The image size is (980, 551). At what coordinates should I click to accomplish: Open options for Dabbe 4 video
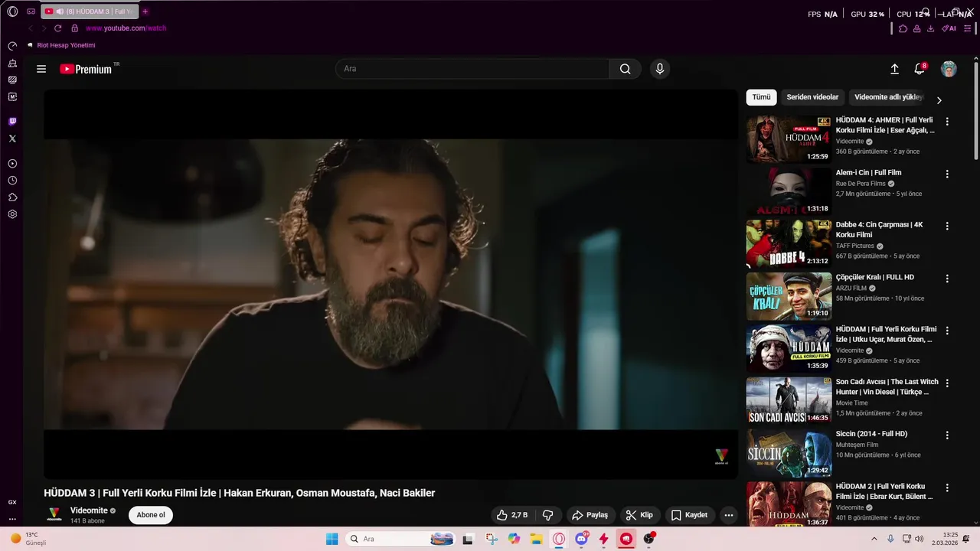pos(947,226)
